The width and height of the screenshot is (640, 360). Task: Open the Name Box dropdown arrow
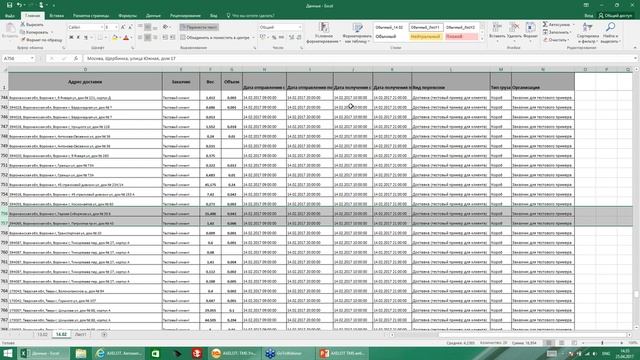tap(32, 58)
